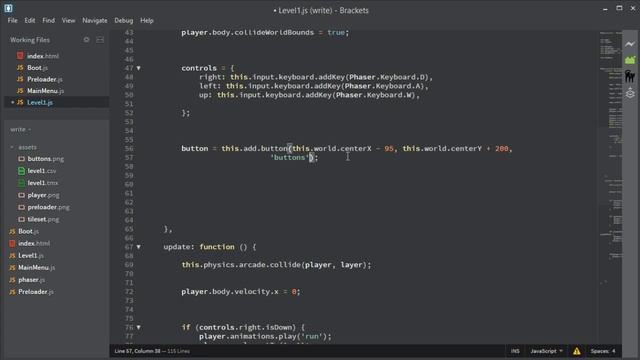Image resolution: width=640 pixels, height=360 pixels.
Task: Open buttons.png in assets folder
Action: (x=46, y=159)
